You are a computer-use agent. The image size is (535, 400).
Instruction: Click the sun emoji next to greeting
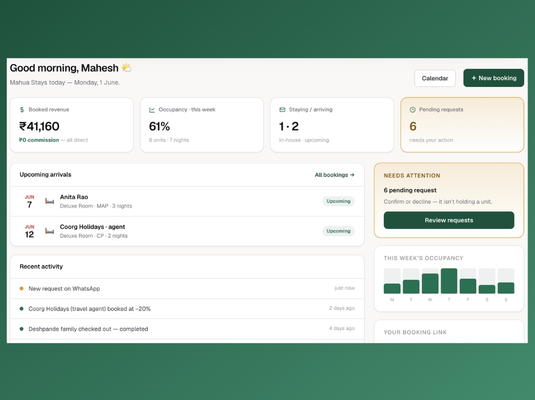click(x=127, y=68)
